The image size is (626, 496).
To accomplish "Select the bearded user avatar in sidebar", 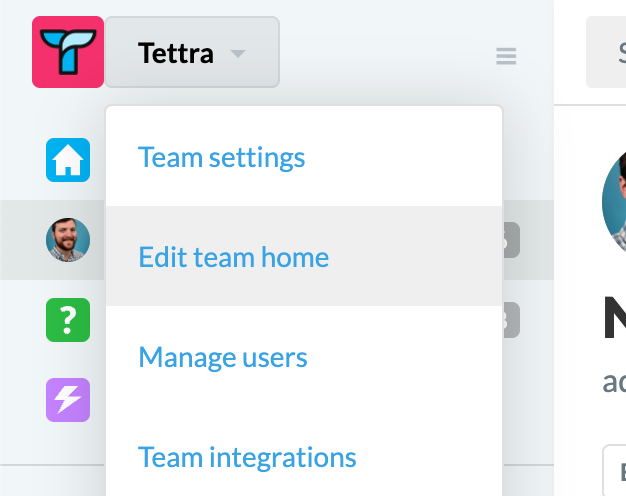I will pos(68,240).
